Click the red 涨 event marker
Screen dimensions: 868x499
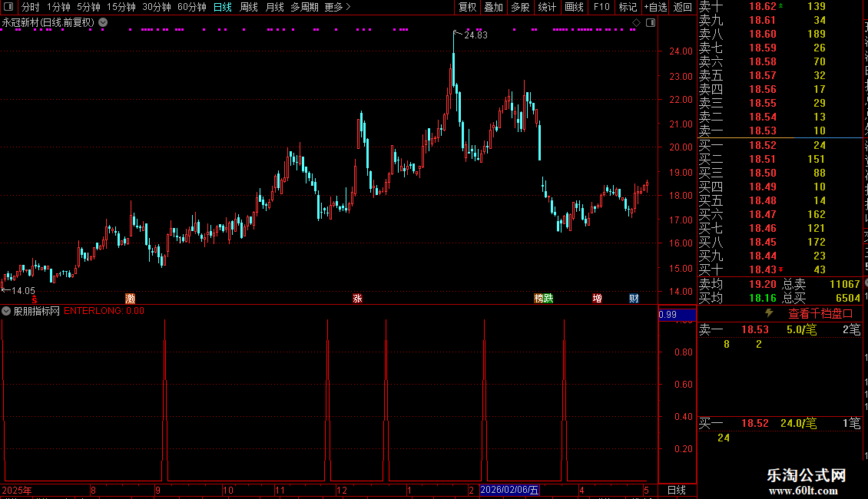(x=358, y=298)
